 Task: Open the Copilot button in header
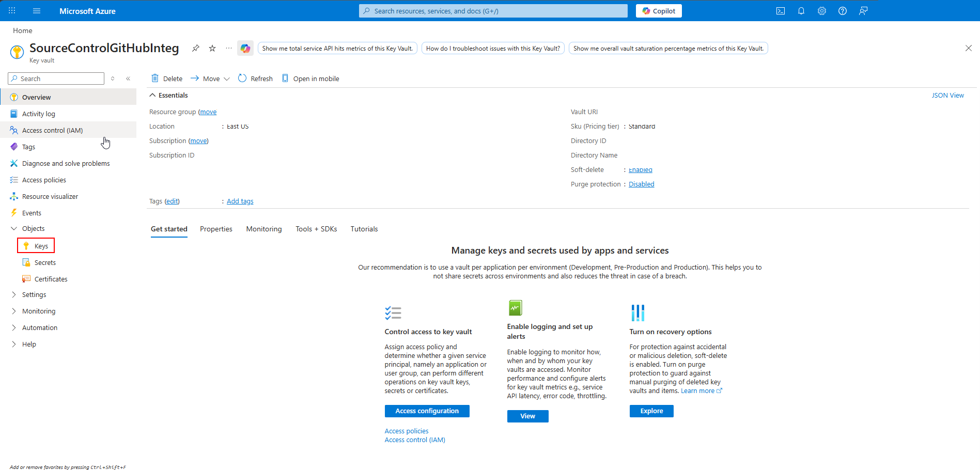659,11
